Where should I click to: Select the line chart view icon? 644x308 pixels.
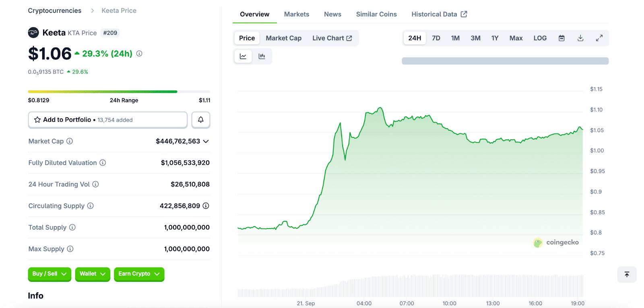pyautogui.click(x=243, y=56)
